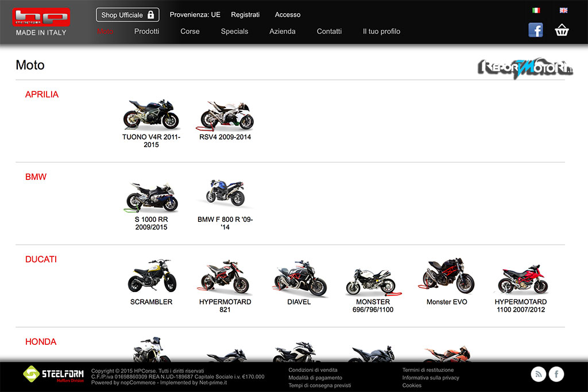
Task: Open the Facebook page from header icon
Action: 535,30
